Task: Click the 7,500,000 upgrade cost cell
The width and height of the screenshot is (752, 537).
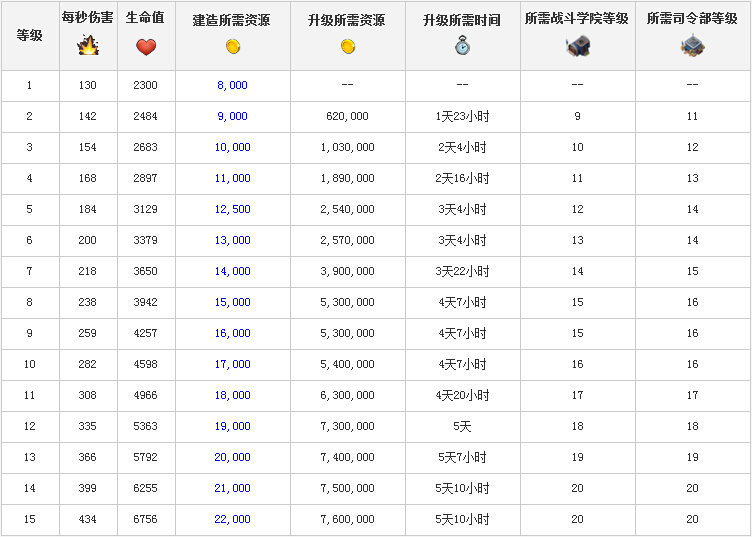Action: 348,489
